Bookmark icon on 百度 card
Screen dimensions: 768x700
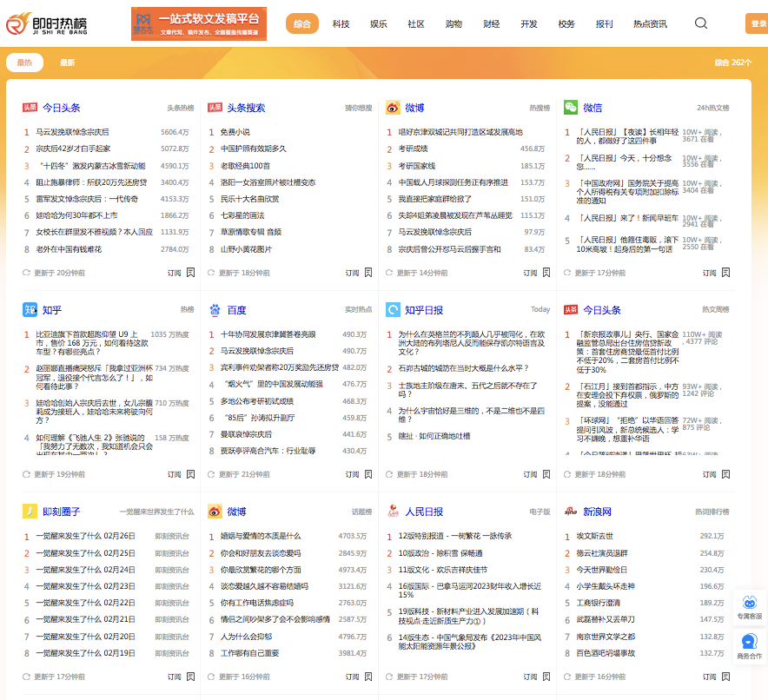coord(368,474)
